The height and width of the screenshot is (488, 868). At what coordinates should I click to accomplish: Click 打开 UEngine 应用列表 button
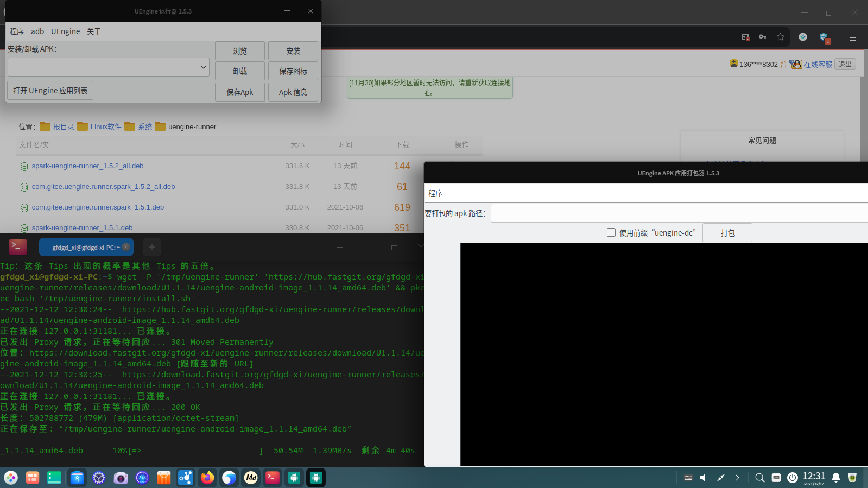point(50,91)
